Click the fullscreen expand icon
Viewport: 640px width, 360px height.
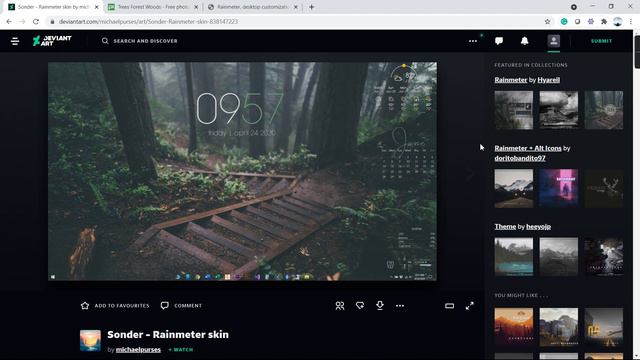point(469,305)
